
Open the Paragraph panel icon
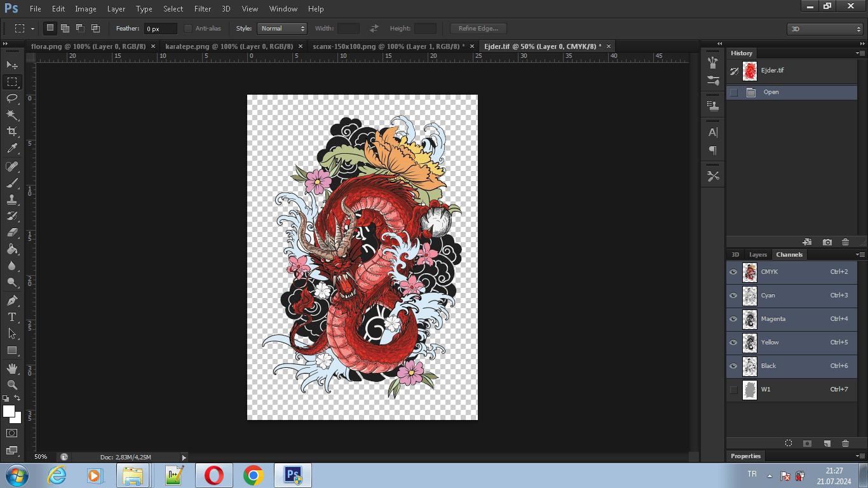click(713, 151)
